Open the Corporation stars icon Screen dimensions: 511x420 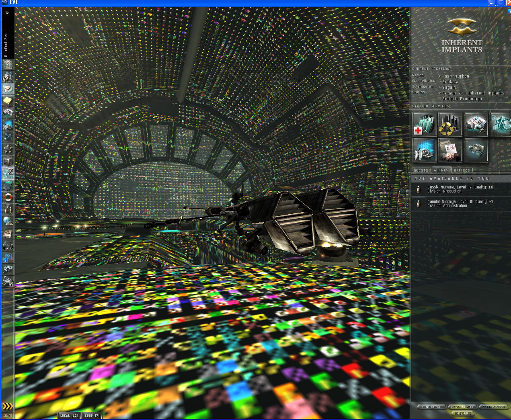coord(8,149)
